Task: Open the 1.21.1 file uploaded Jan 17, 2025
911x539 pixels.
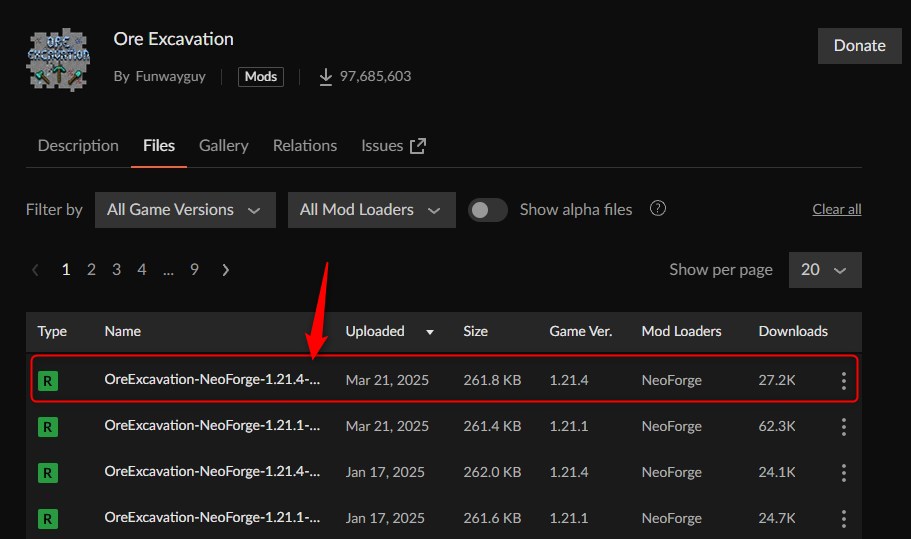Action: pyautogui.click(x=212, y=518)
